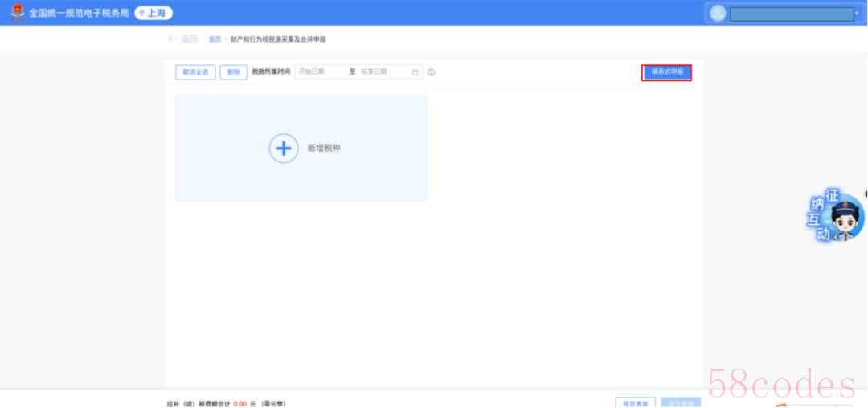The height and width of the screenshot is (408, 868).
Task: Expand the user account dropdown arrow
Action: pos(857,14)
